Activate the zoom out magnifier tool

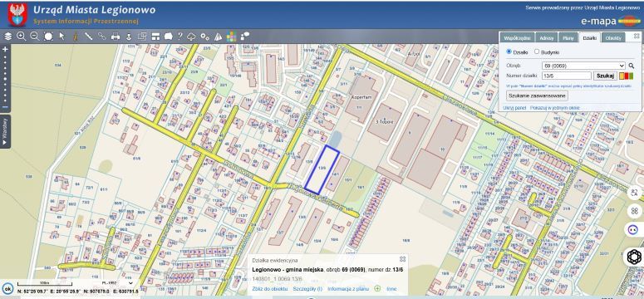(35, 37)
